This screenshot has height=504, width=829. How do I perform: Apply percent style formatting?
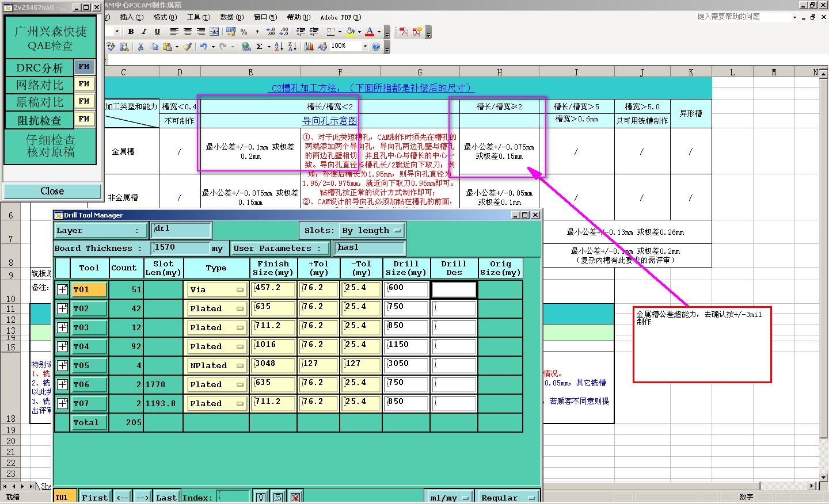(244, 32)
